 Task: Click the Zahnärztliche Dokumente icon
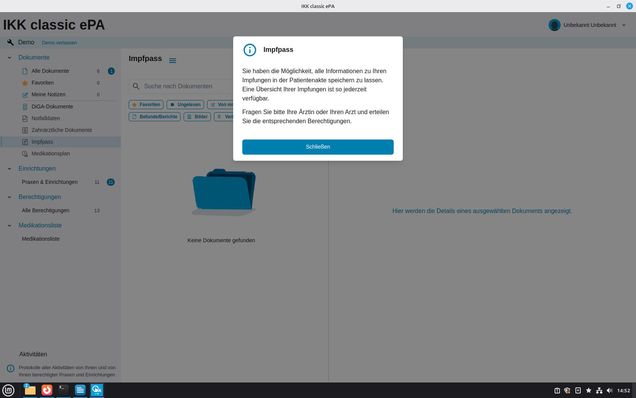[25, 130]
